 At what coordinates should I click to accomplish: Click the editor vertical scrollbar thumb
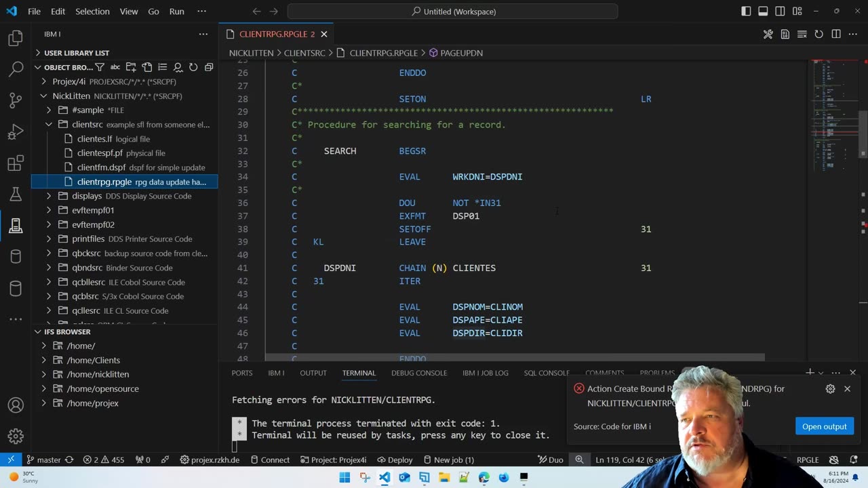coord(863,134)
